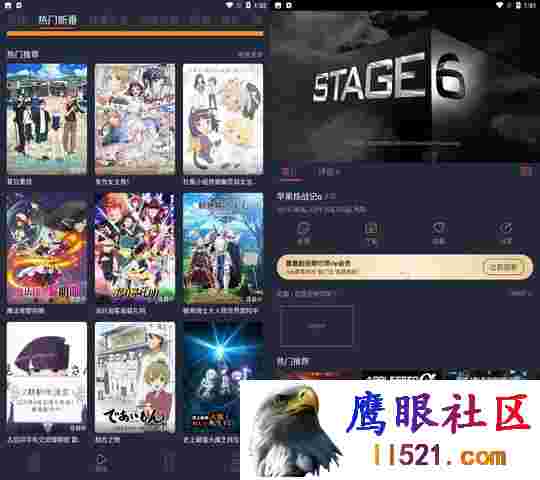The image size is (540, 480).
Task: Select the outlined episode box in episode list
Action: tap(316, 325)
